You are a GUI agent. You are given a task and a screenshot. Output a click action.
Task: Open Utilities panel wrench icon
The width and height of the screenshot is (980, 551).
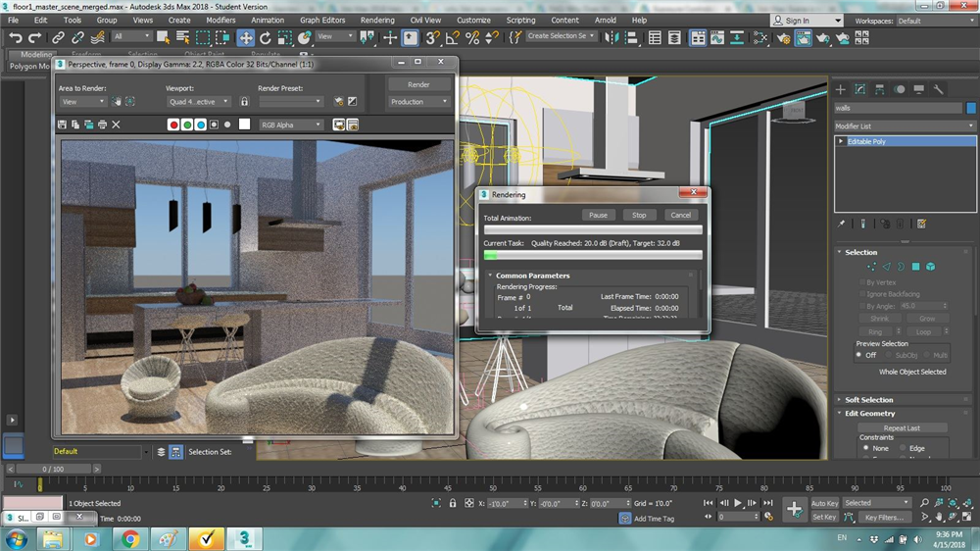[x=938, y=89]
